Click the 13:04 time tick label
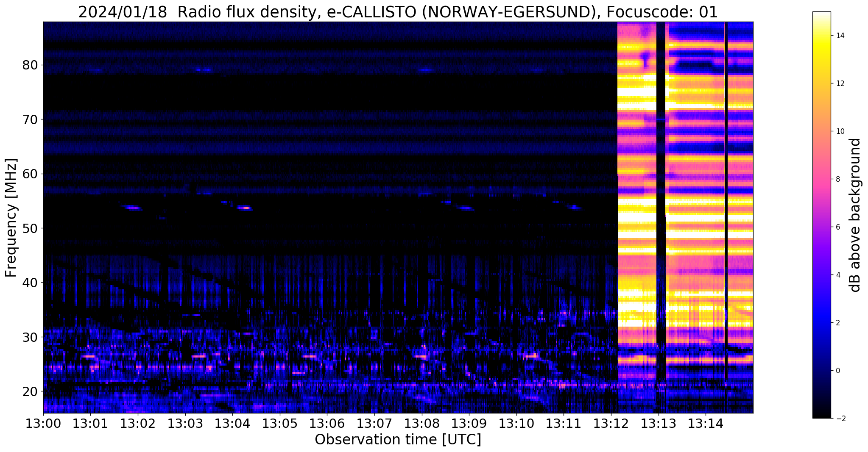Screen dimensions: 868x452 click(x=232, y=423)
